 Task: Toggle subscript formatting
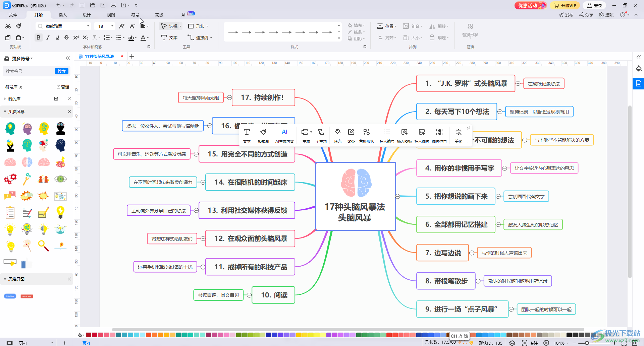[86, 38]
